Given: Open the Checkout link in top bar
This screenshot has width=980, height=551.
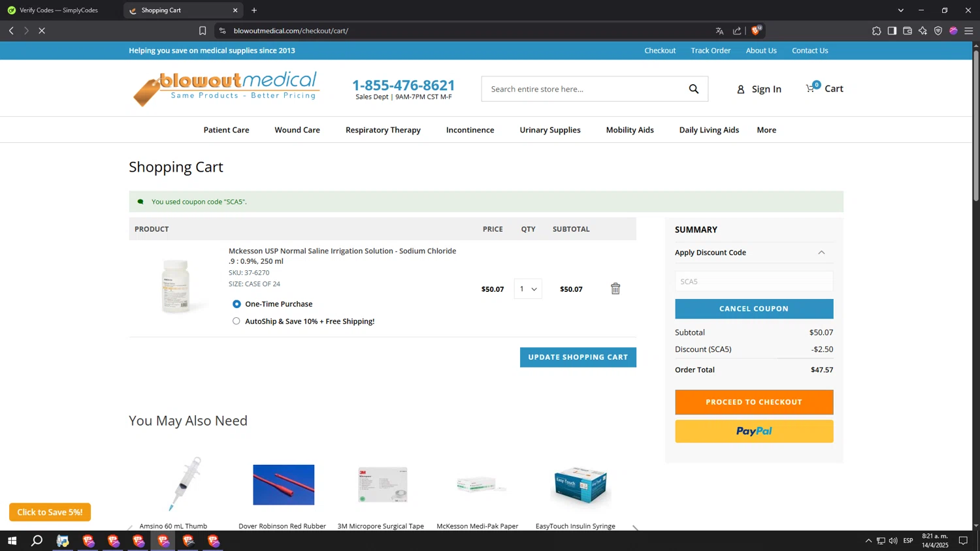Looking at the screenshot, I should click(x=660, y=50).
